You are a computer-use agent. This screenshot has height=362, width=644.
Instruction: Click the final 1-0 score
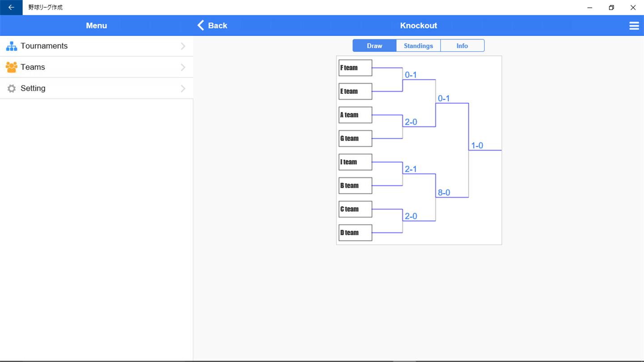[477, 146]
